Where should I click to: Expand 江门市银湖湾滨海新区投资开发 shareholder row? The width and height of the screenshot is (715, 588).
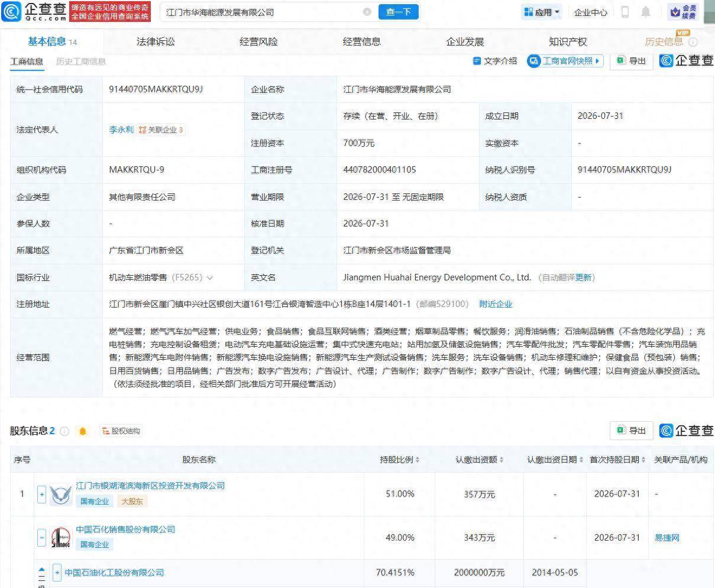41,495
